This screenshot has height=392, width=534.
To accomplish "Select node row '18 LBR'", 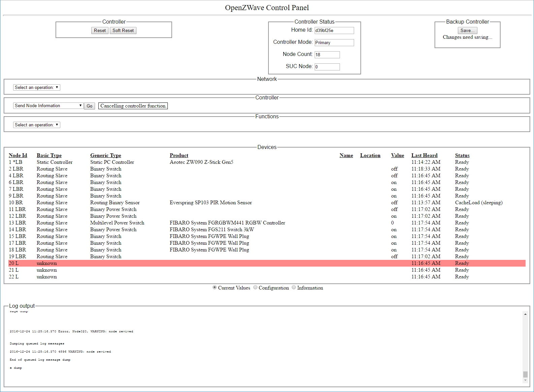I will point(267,250).
